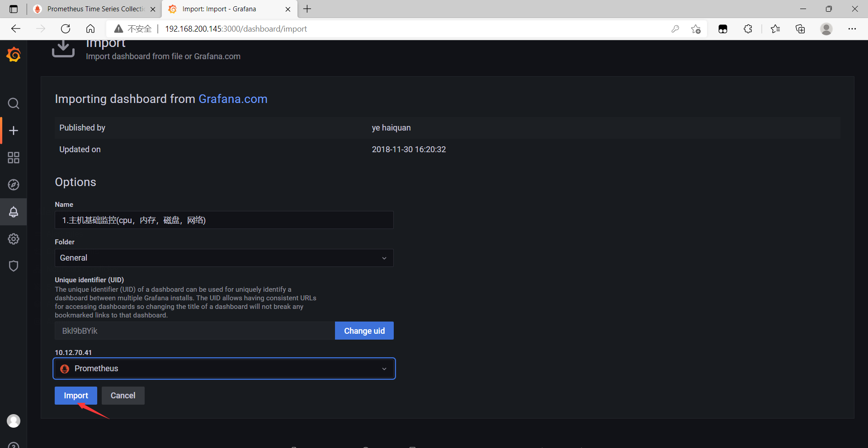The width and height of the screenshot is (868, 448).
Task: Click the Import button
Action: click(x=76, y=396)
